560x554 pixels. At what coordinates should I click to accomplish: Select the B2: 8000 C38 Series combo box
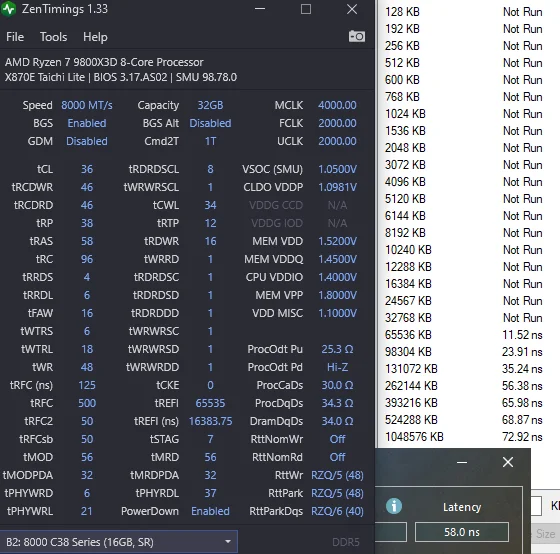pyautogui.click(x=119, y=541)
